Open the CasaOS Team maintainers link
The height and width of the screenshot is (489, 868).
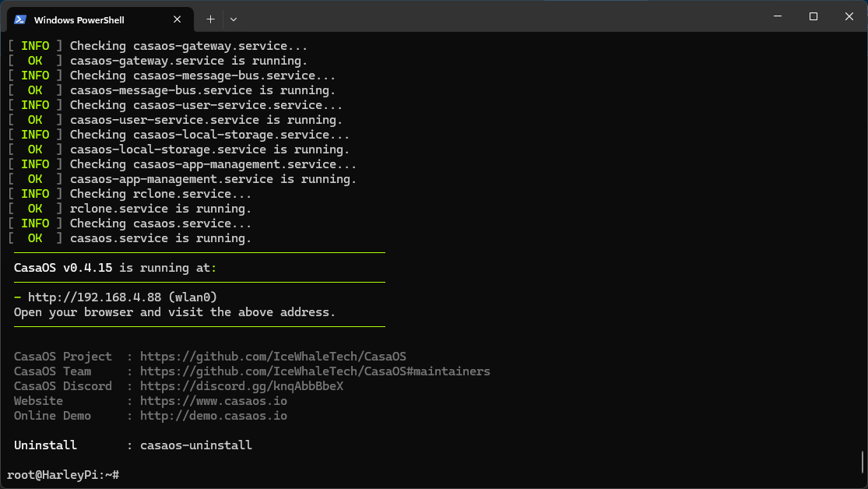click(315, 371)
